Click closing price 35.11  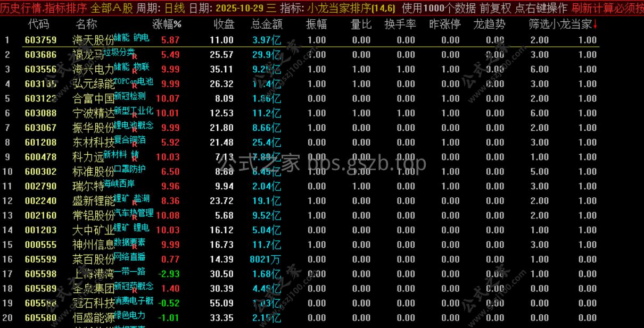point(221,69)
